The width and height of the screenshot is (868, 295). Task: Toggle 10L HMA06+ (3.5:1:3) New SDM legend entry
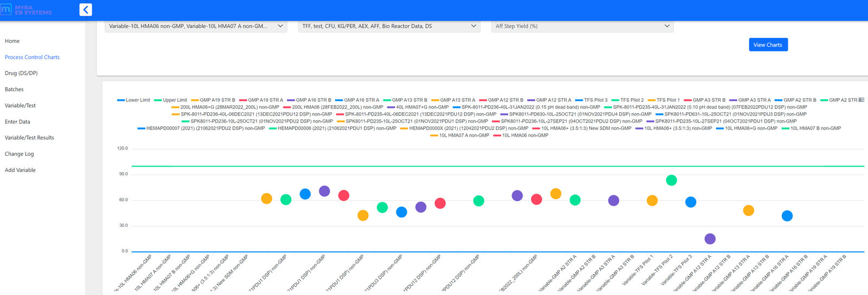coord(582,129)
